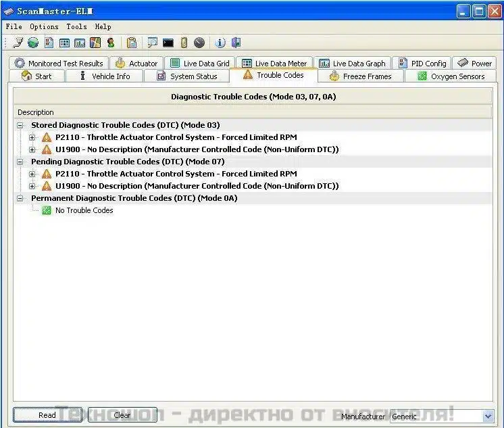Click the blue info icon in toolbar
Viewport: 504px width, 428px height.
[x=220, y=43]
